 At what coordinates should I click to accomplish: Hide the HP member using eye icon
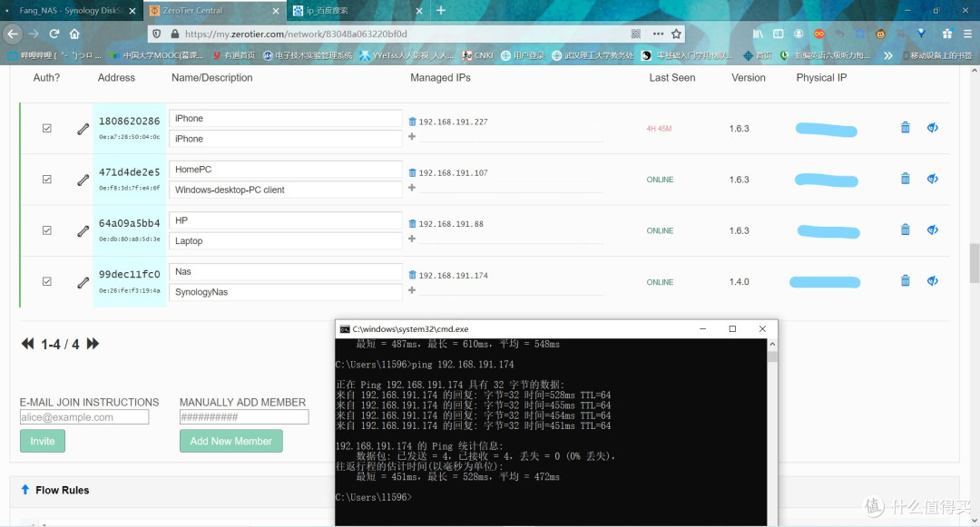pyautogui.click(x=933, y=229)
